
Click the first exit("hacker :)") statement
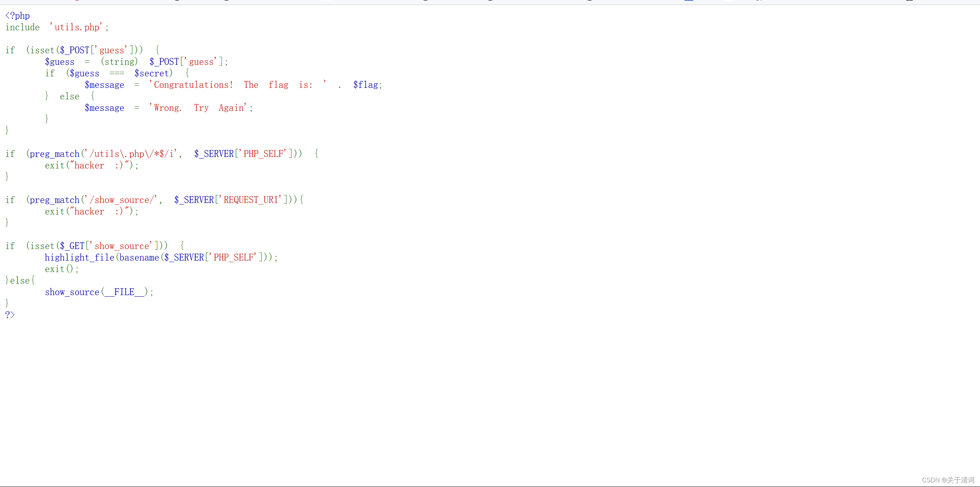tap(91, 165)
